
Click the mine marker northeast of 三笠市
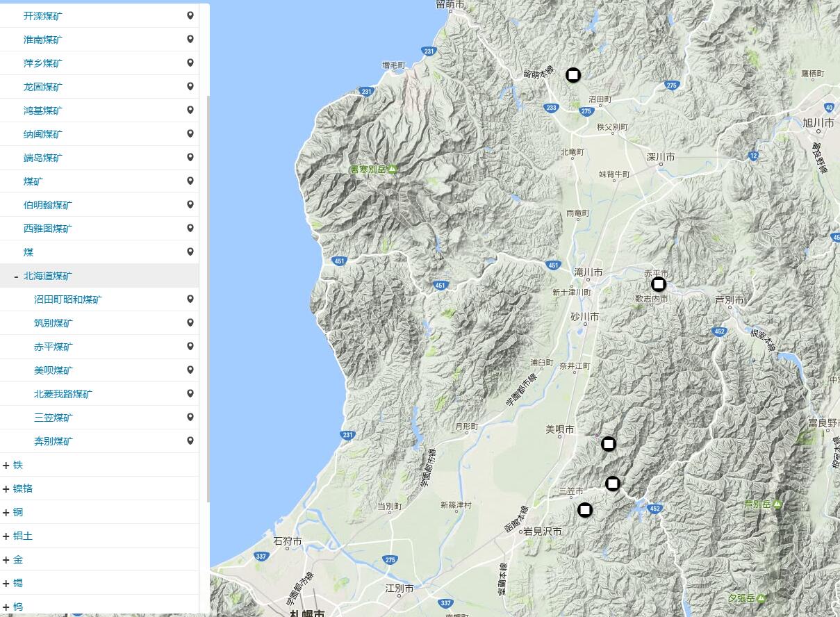point(612,484)
